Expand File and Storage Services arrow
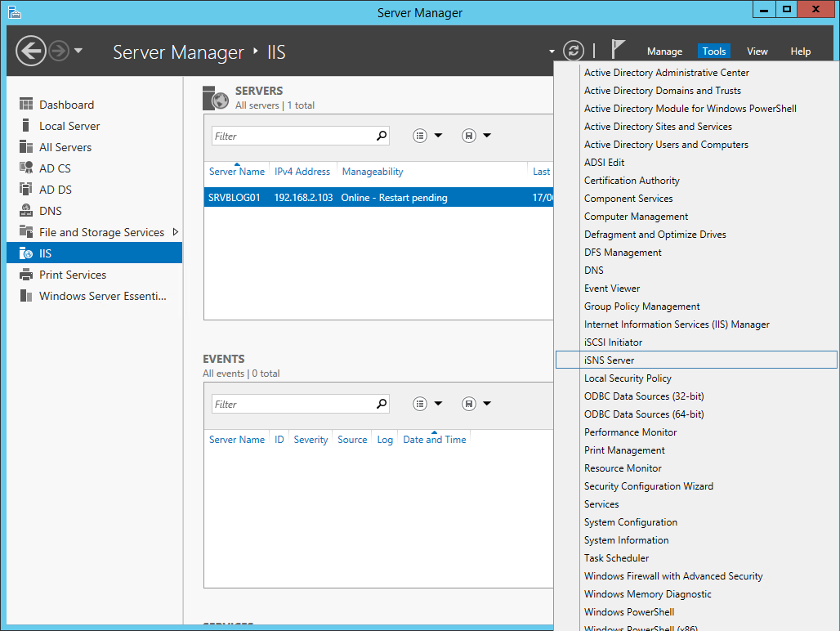Image resolution: width=840 pixels, height=631 pixels. coord(175,232)
